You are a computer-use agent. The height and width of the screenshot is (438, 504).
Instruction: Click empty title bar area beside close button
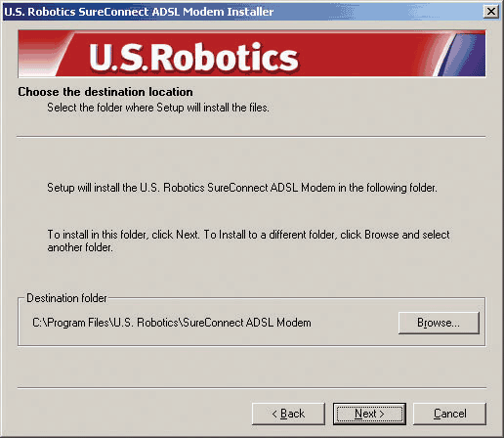click(x=378, y=12)
